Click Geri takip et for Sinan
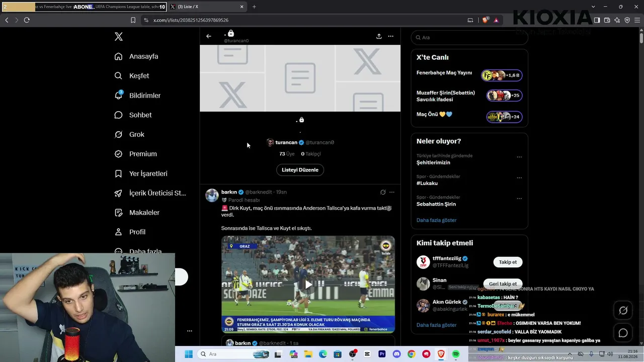This screenshot has width=644, height=362. [x=503, y=284]
